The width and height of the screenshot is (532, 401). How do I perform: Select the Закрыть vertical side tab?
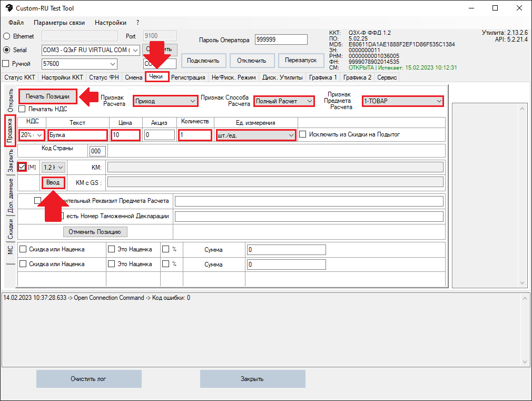click(x=11, y=161)
